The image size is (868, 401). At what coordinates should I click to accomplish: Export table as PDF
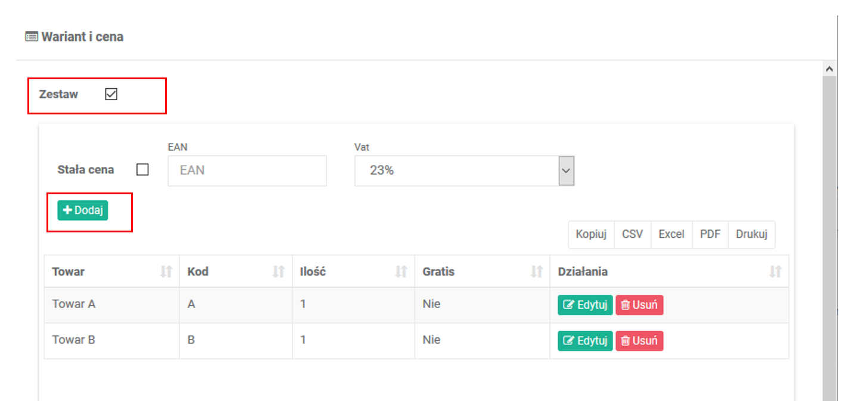(x=710, y=234)
